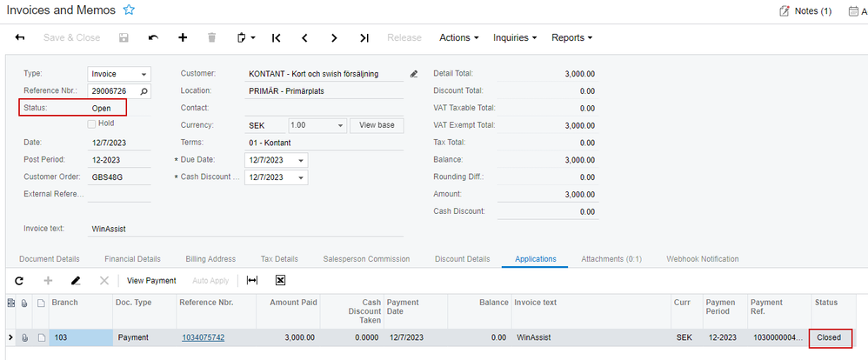Expand the Due Date picker
Screen dimensions: 868x360
click(x=301, y=160)
